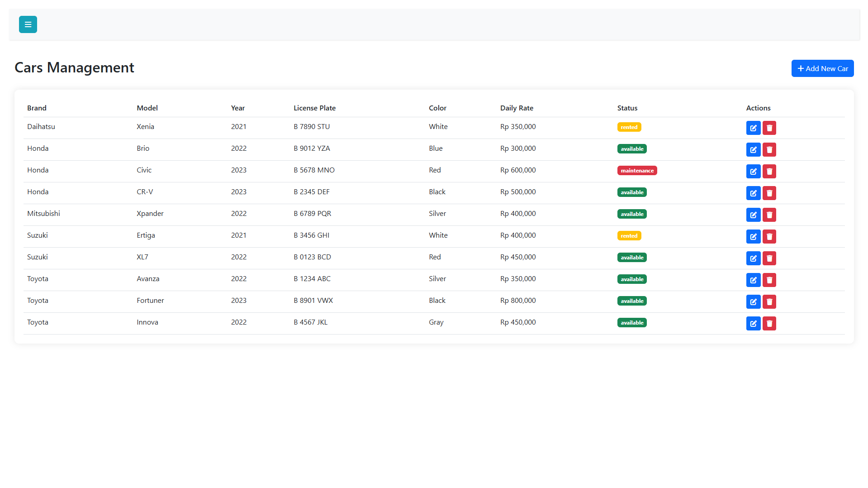
Task: Click the Daihatsu brand cell
Action: [x=41, y=127]
